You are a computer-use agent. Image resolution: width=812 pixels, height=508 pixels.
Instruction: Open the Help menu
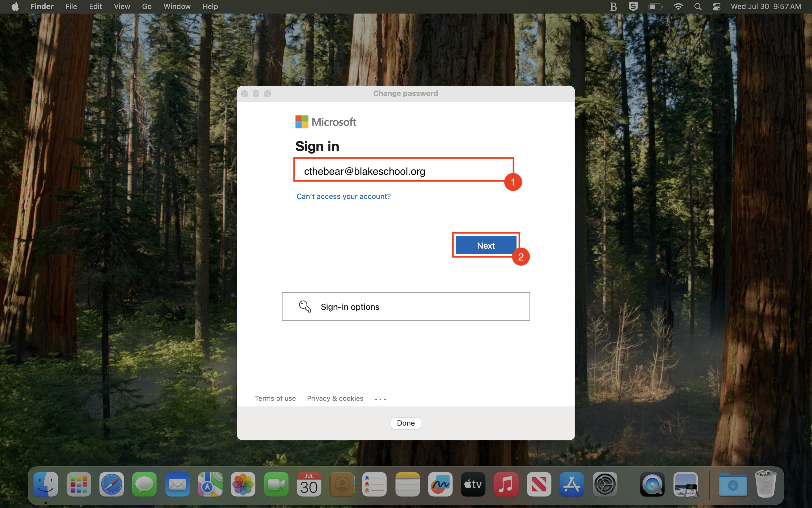pyautogui.click(x=210, y=7)
